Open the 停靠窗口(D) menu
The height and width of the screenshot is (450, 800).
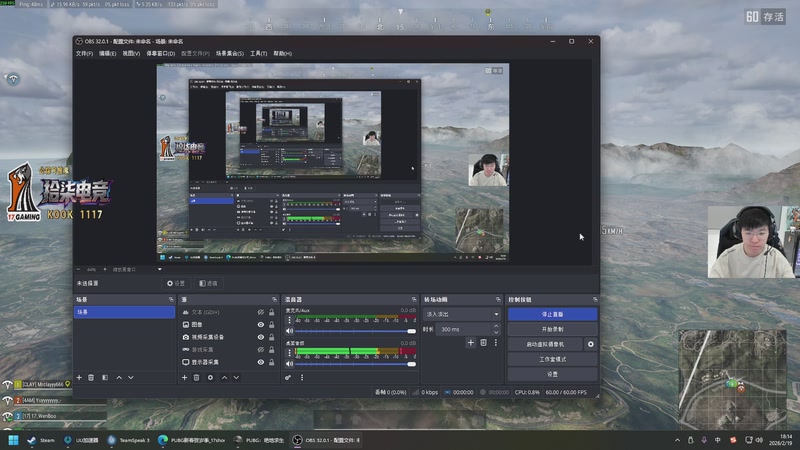tap(160, 54)
